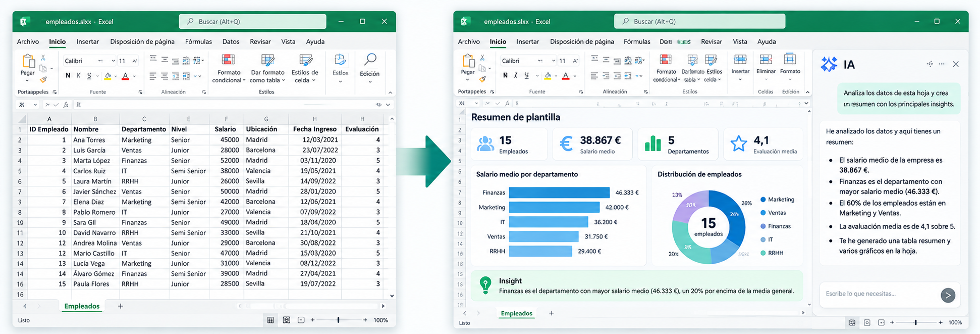980x334 pixels.
Task: Toggle center-align text in left window
Action: tap(165, 76)
